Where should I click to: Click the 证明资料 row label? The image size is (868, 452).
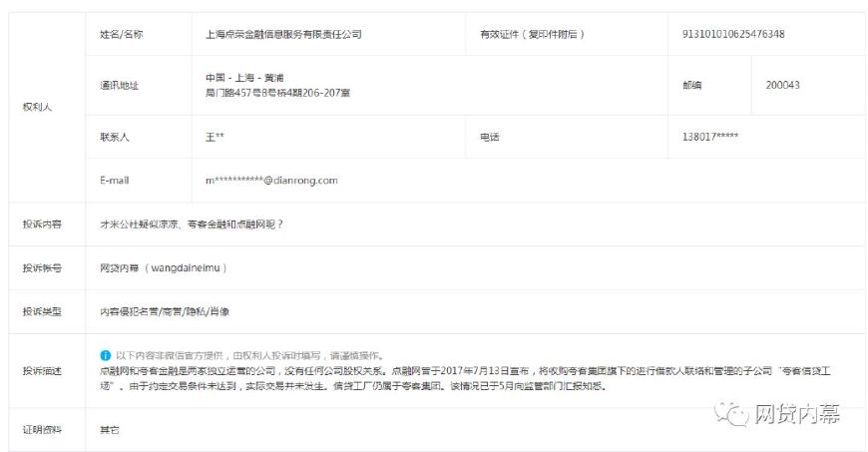click(x=42, y=430)
